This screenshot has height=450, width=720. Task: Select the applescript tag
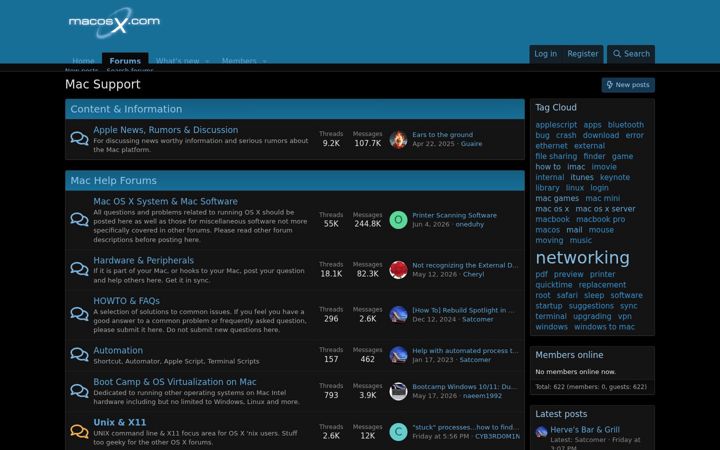click(556, 125)
